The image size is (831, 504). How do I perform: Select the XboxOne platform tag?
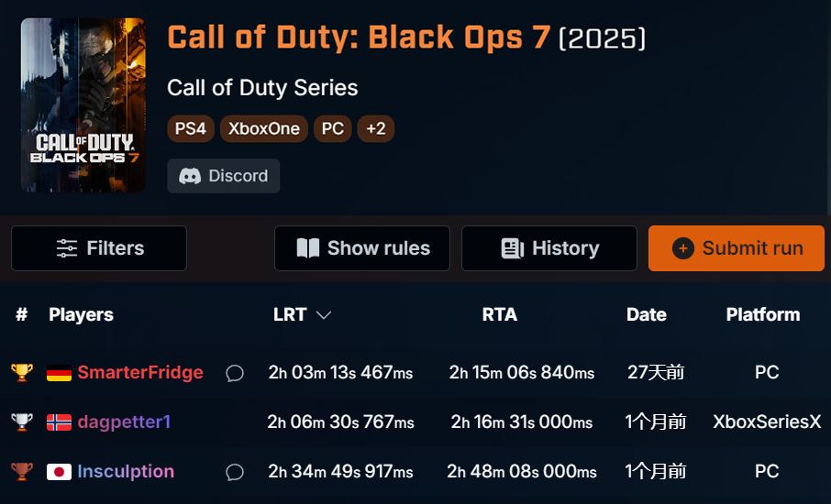coord(264,129)
